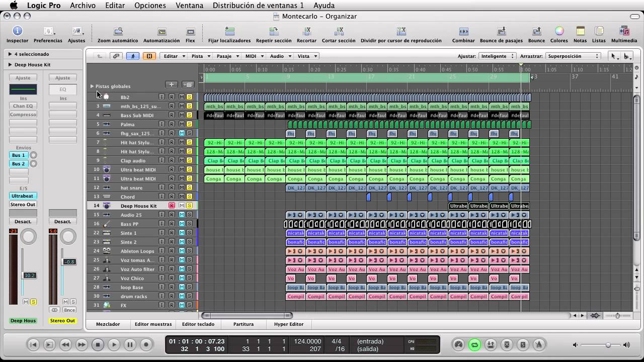
Task: Adjust the Stereo Out volume fader
Action: click(69, 262)
